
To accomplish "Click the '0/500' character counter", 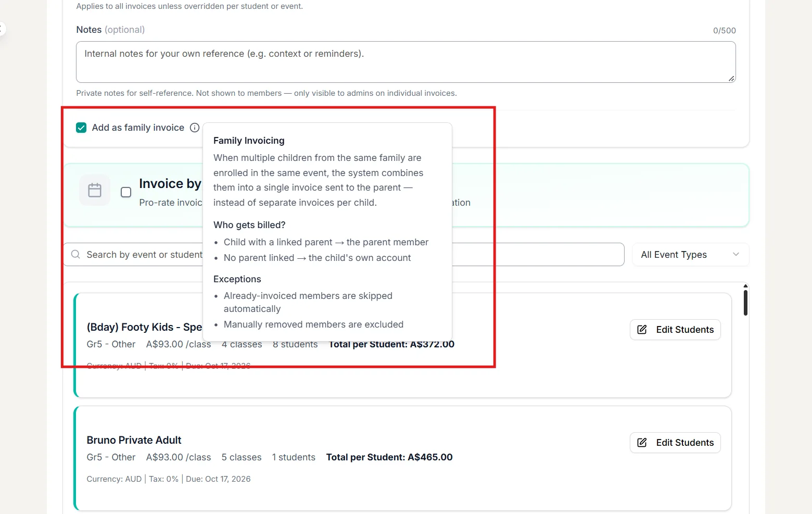I will coord(724,31).
